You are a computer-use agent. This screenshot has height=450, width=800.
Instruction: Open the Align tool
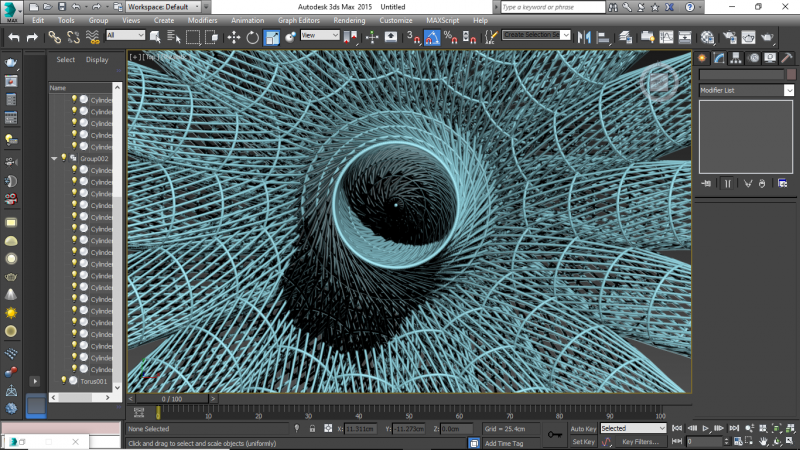coord(603,37)
